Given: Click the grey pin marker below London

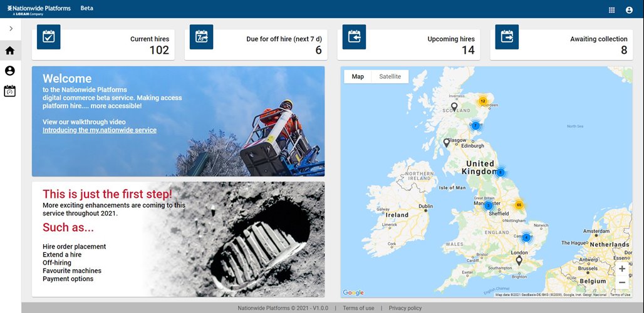Looking at the screenshot, I should (519, 260).
